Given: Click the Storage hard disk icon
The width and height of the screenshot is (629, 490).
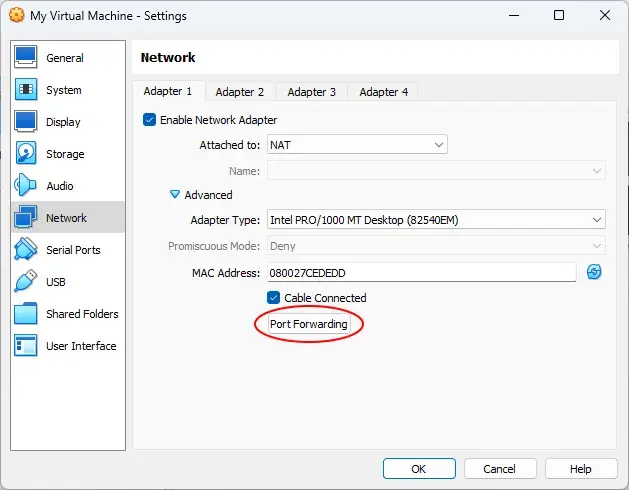Looking at the screenshot, I should (x=26, y=153).
